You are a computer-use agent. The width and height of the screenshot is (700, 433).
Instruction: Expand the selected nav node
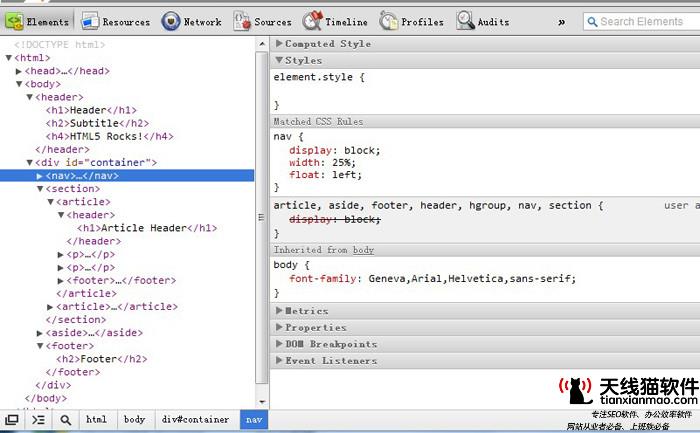tap(39, 176)
